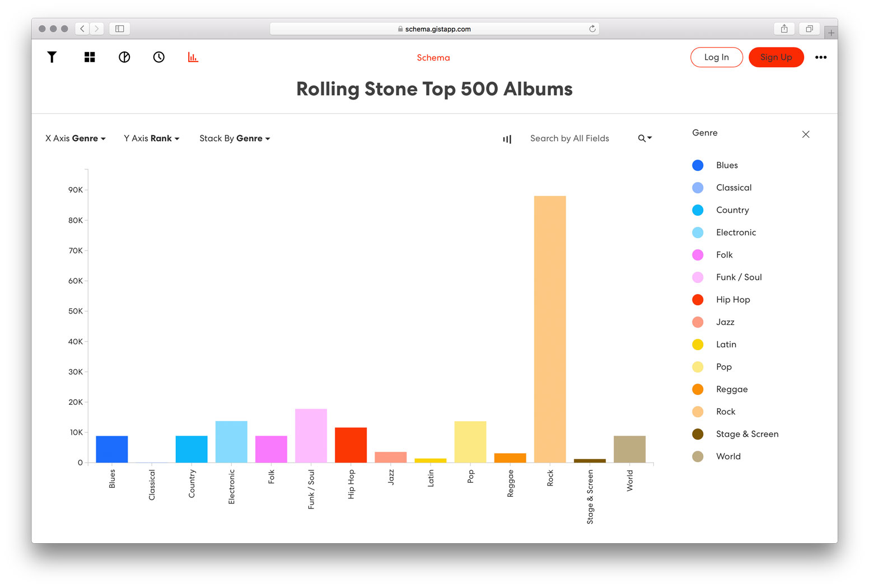Show all tabs in Safari
This screenshot has width=869, height=588.
tap(809, 29)
